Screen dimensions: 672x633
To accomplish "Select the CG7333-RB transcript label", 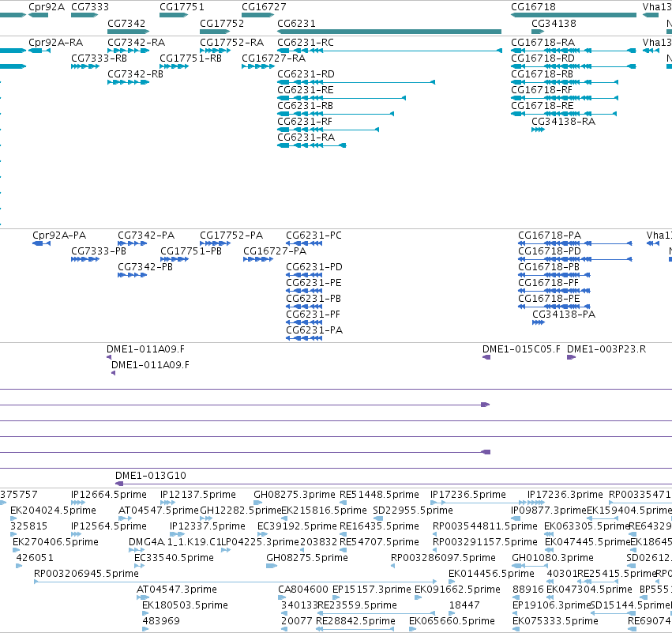I will [x=99, y=58].
